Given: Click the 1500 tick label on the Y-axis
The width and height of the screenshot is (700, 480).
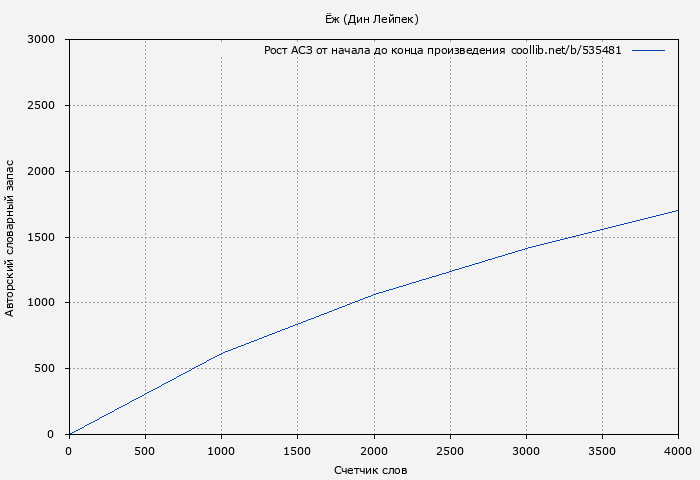Looking at the screenshot, I should coord(41,238).
